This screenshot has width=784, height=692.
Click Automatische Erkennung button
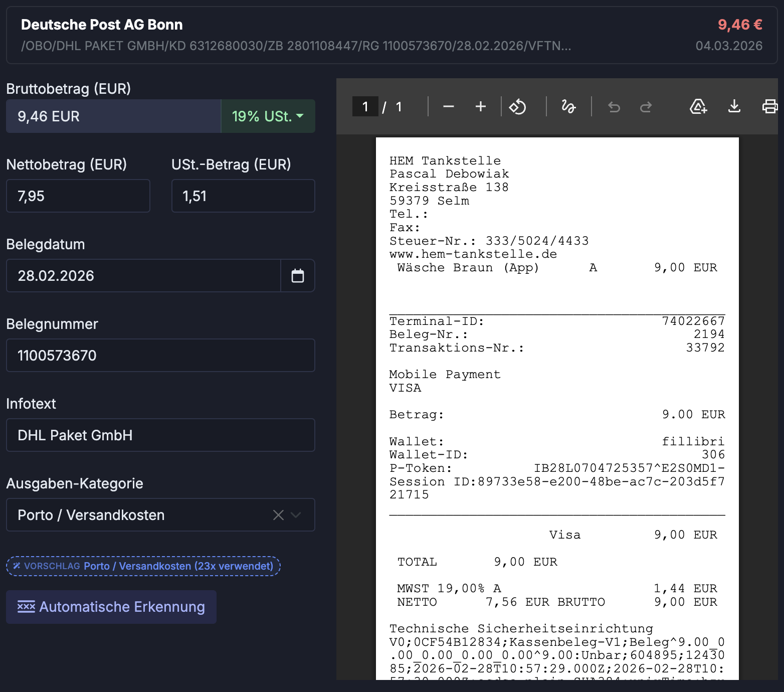111,607
